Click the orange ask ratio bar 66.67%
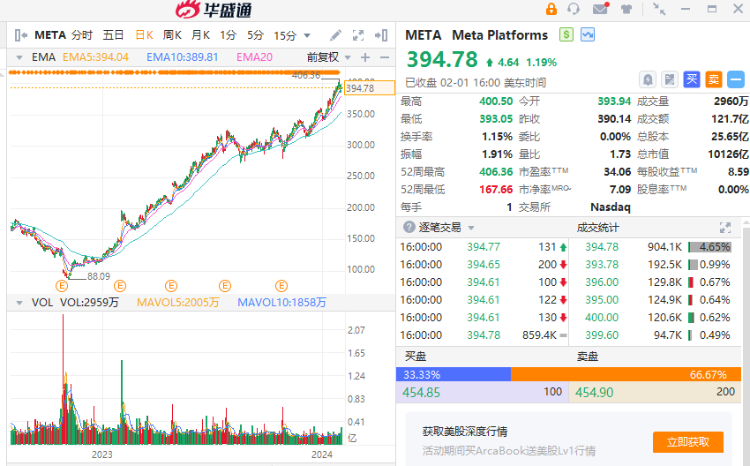750x466 pixels. point(629,374)
